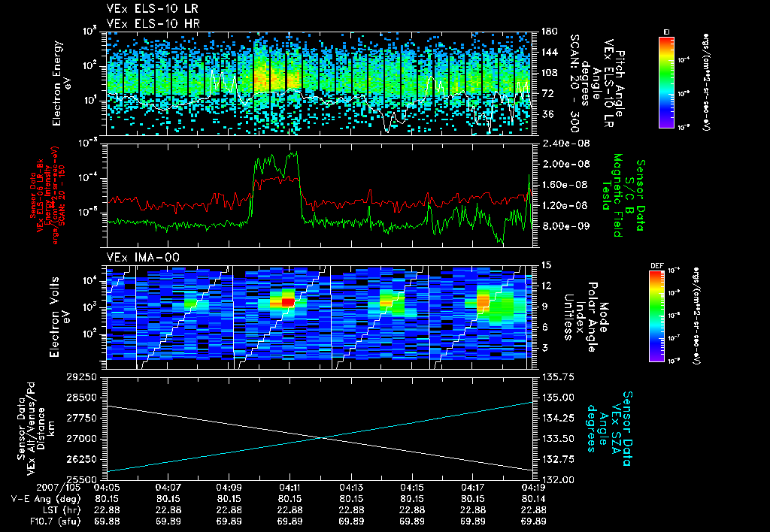Click the 'SCAN: 20 - 300' rotated label
This screenshot has height=532, width=770.
coord(574,83)
